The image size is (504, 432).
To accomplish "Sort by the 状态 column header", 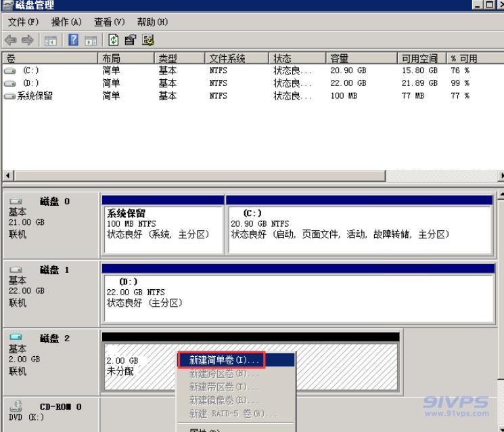I will pos(297,58).
